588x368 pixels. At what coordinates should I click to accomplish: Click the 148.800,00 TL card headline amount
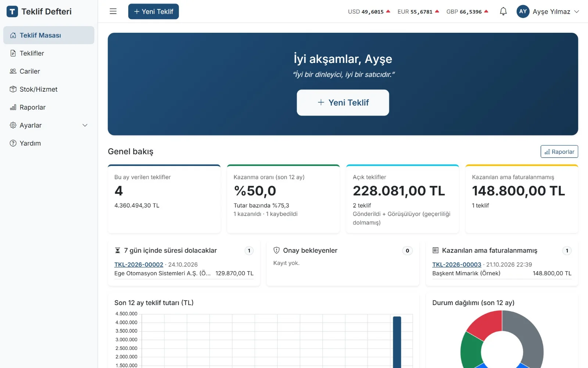click(x=518, y=191)
